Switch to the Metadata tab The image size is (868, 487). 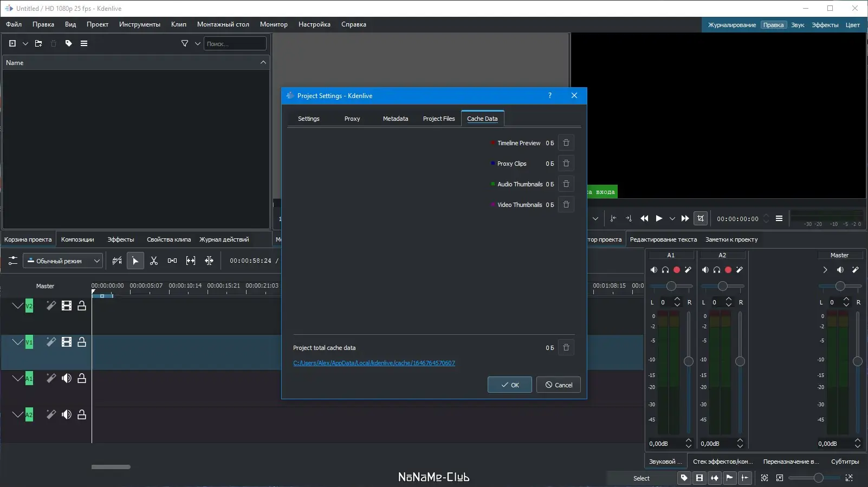pyautogui.click(x=396, y=119)
